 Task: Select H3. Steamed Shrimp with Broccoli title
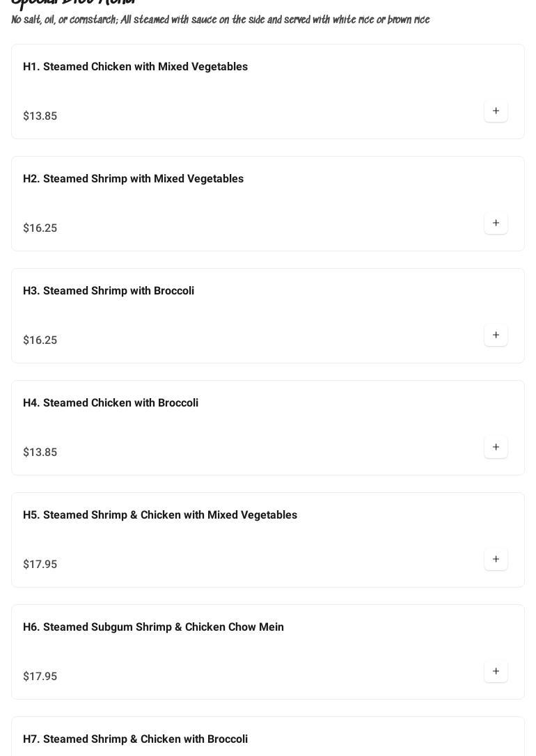109,291
